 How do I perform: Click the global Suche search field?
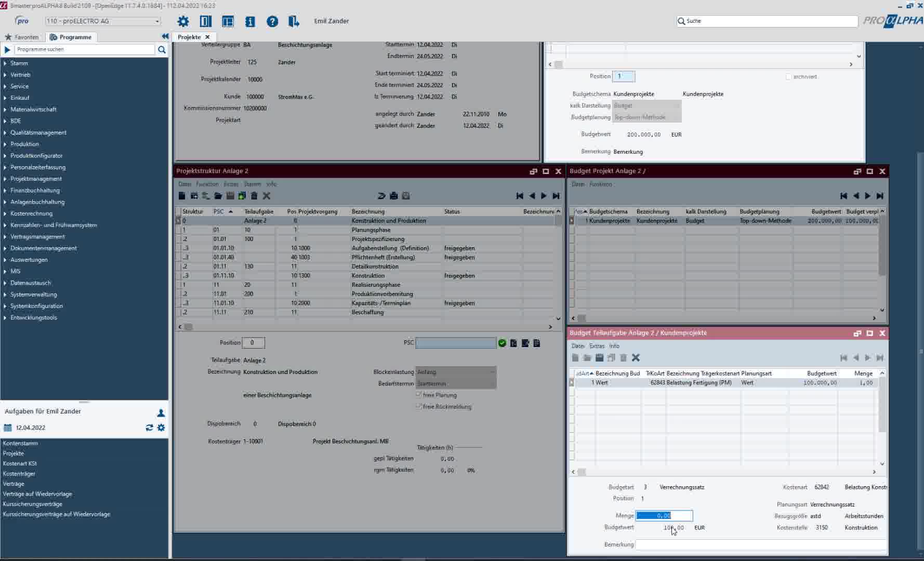(x=767, y=21)
